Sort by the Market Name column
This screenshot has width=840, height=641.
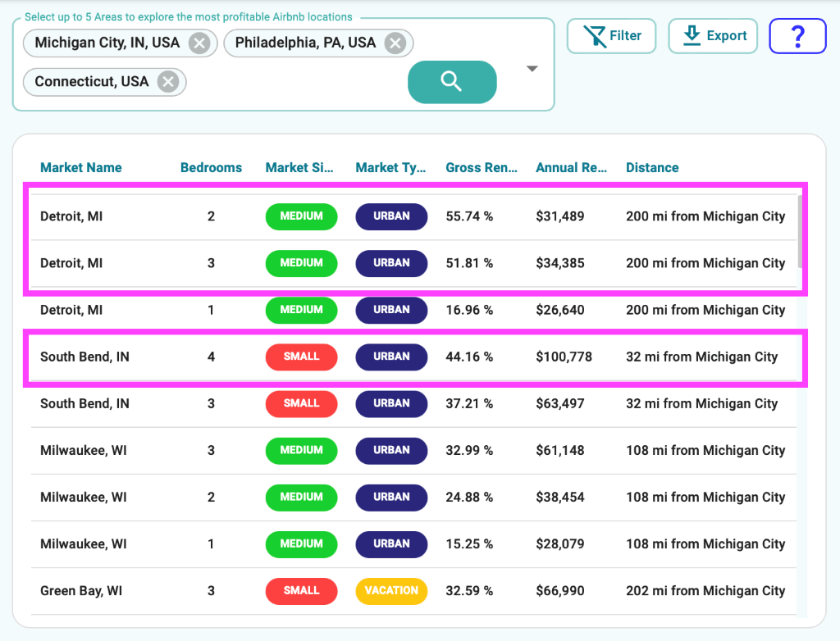(x=80, y=167)
